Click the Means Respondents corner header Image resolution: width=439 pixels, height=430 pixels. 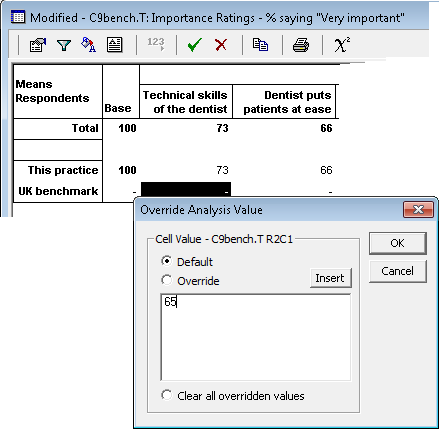(x=58, y=92)
